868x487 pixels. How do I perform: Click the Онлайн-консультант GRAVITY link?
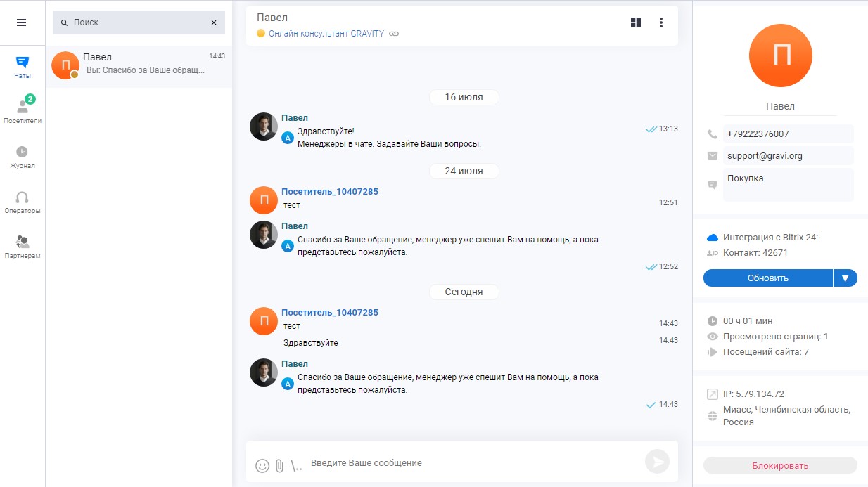326,34
